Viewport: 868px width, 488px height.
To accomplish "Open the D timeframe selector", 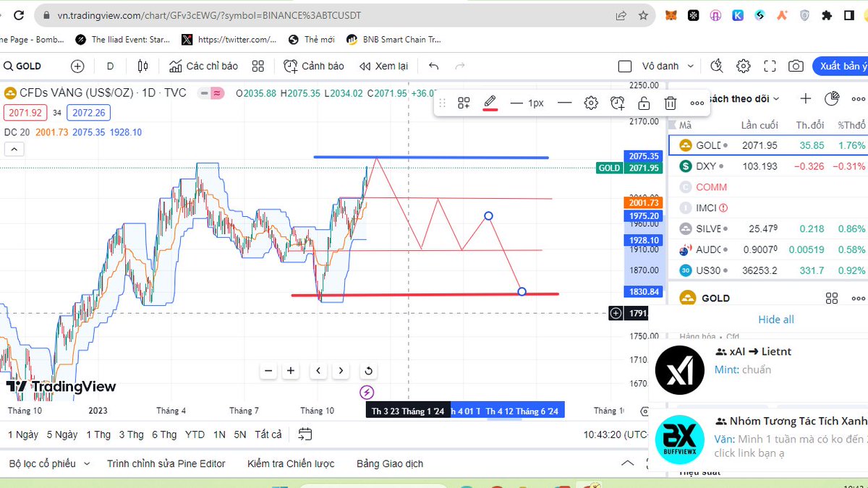I will (x=111, y=66).
